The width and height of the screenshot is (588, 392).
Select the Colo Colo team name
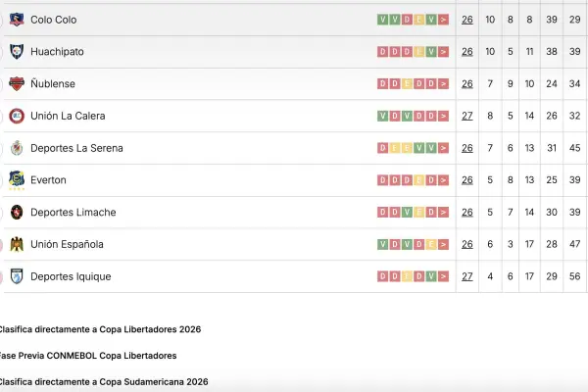54,20
